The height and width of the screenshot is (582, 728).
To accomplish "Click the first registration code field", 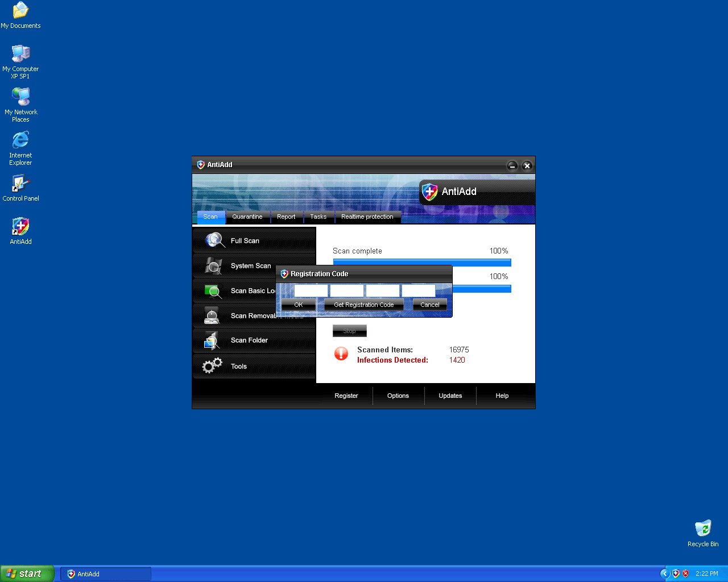I will 311,290.
